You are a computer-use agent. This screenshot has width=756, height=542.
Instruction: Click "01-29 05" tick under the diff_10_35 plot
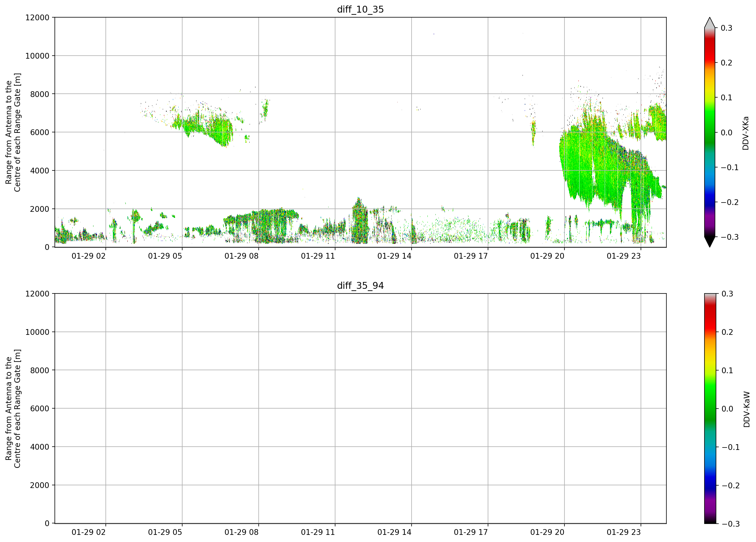pyautogui.click(x=165, y=256)
